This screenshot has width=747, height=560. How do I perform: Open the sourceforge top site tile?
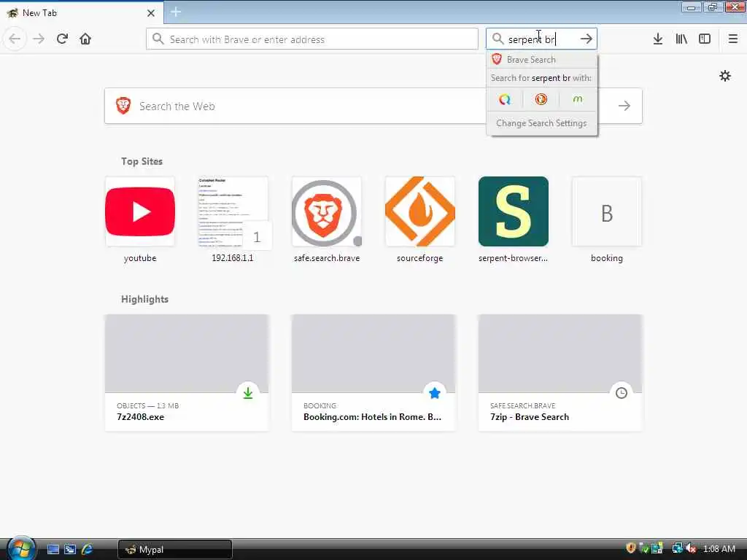click(x=419, y=220)
